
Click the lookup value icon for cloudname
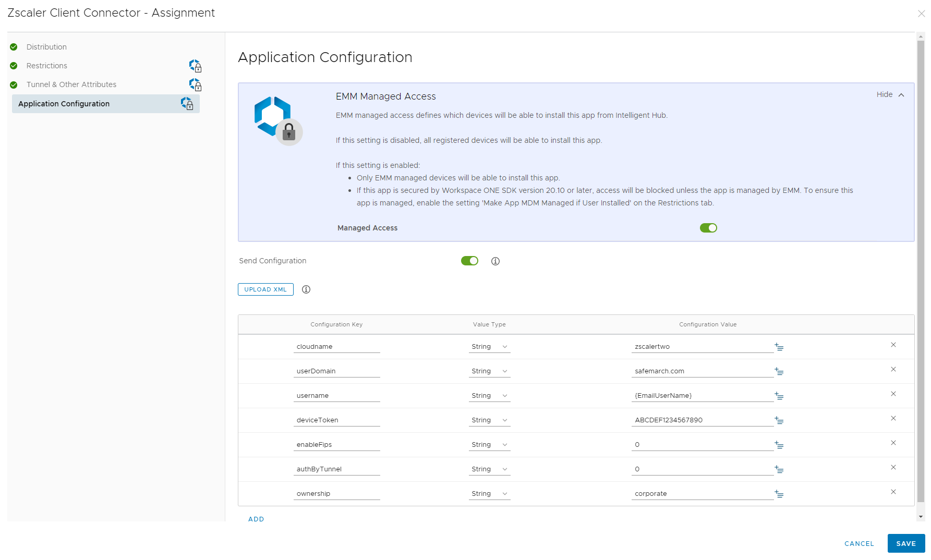point(779,346)
